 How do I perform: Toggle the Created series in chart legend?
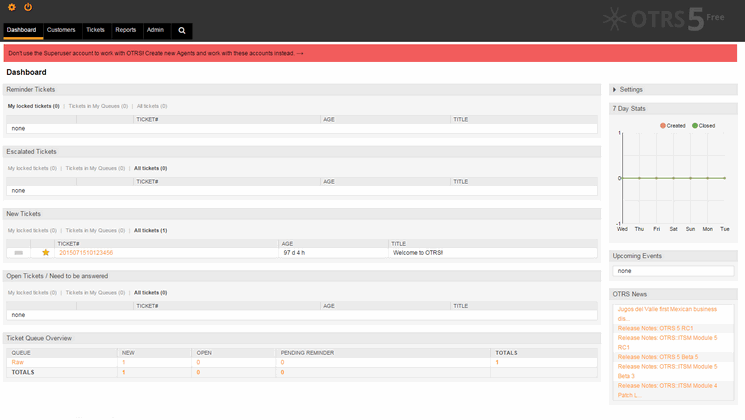pos(673,126)
